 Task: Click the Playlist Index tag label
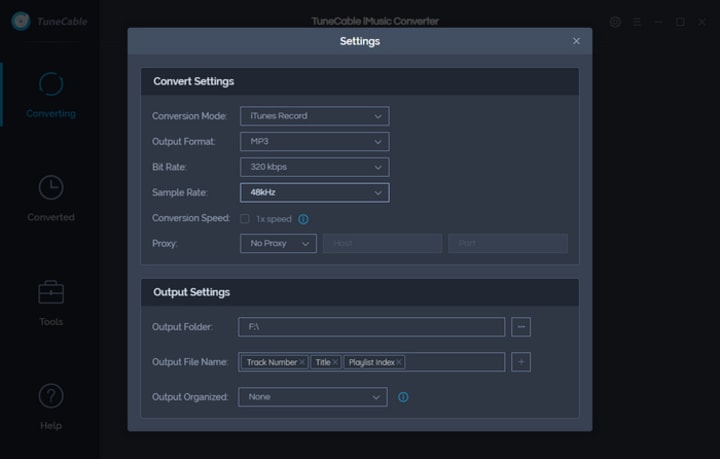(x=371, y=362)
